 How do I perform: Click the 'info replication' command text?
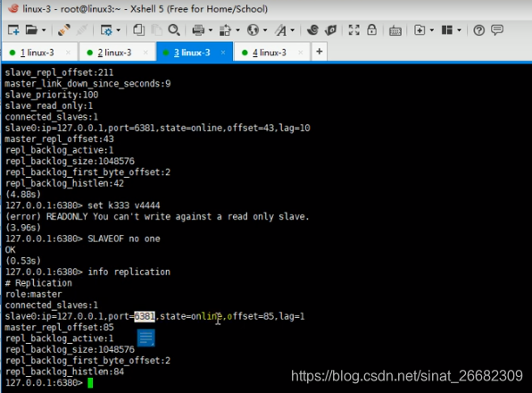129,272
